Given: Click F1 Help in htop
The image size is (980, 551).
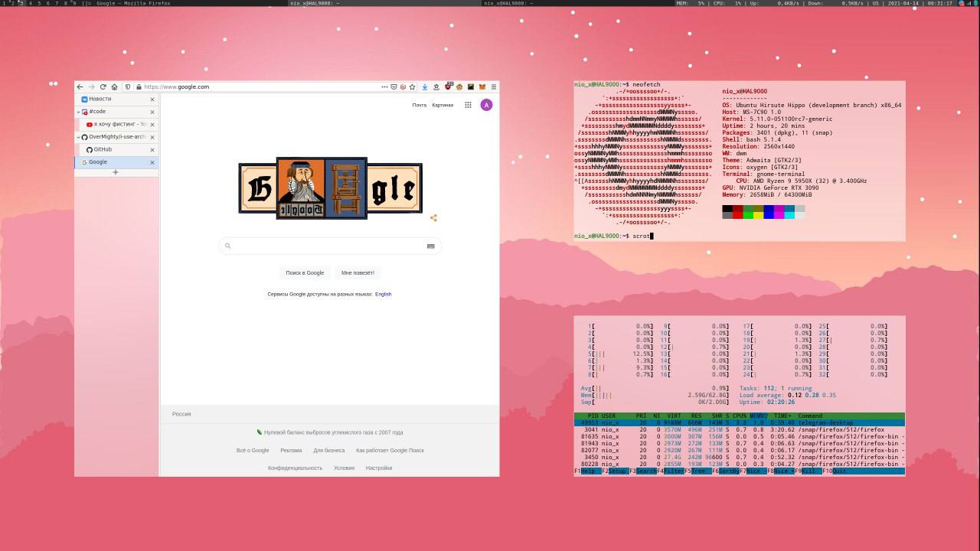Looking at the screenshot, I should (x=587, y=471).
